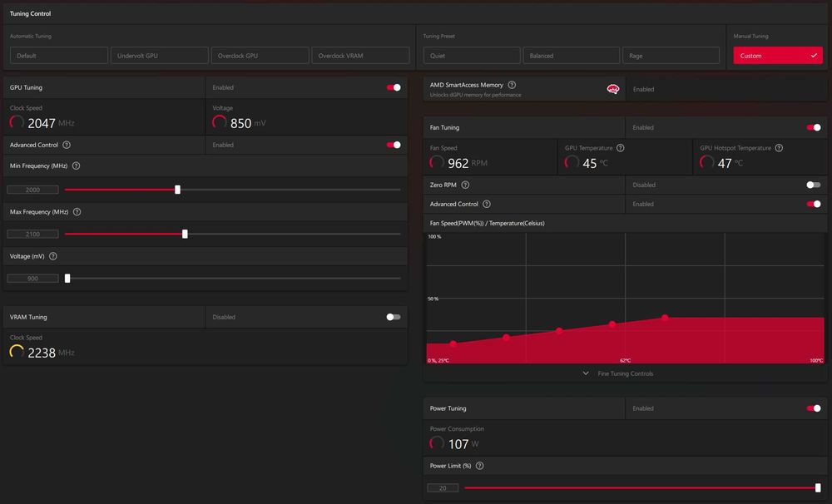This screenshot has height=504, width=832.
Task: Click the Voltage (mV) help icon
Action: tap(53, 256)
